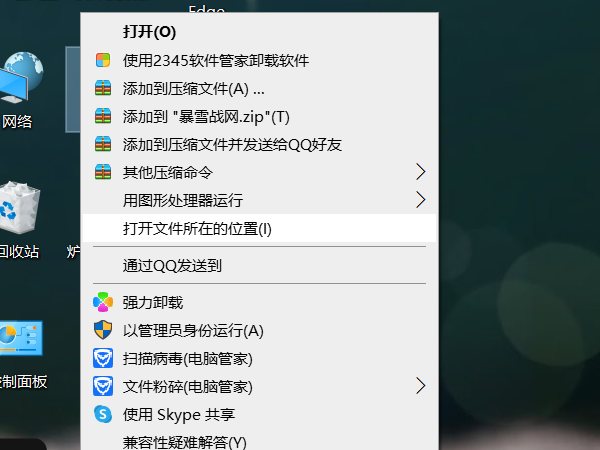Click 电脑管家 icon beside 扫描病毒
This screenshot has height=450, width=600.
tap(103, 358)
